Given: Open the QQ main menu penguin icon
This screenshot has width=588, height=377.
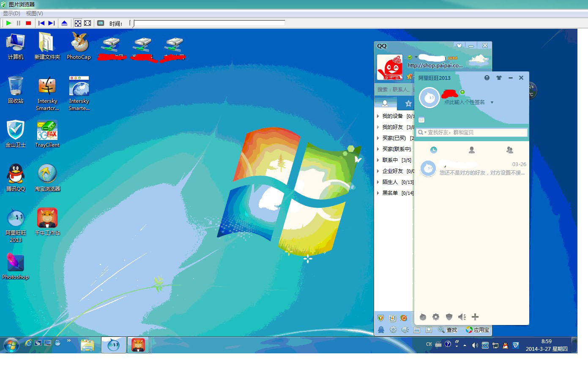Looking at the screenshot, I should (381, 330).
